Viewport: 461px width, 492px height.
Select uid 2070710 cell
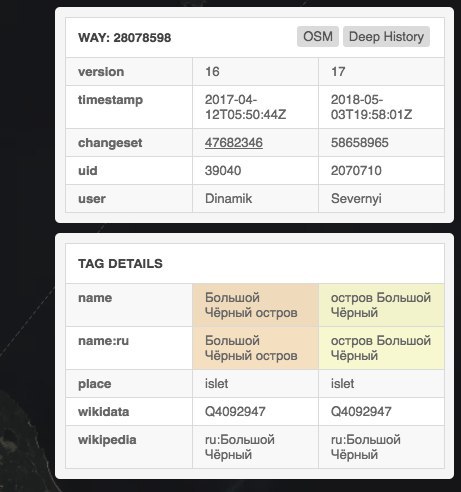coord(381,171)
